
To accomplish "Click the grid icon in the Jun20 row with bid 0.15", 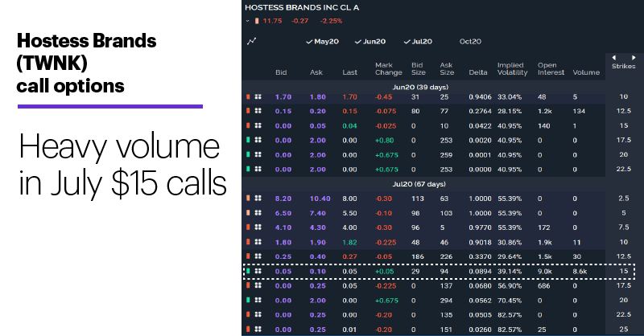I will (258, 111).
